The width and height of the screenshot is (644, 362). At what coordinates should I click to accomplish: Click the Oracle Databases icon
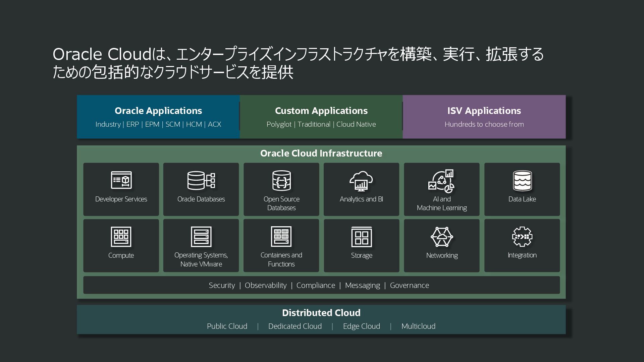click(201, 180)
